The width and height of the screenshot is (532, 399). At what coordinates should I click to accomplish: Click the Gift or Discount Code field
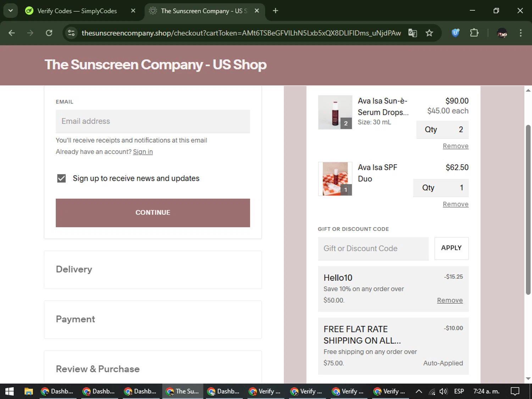(373, 249)
